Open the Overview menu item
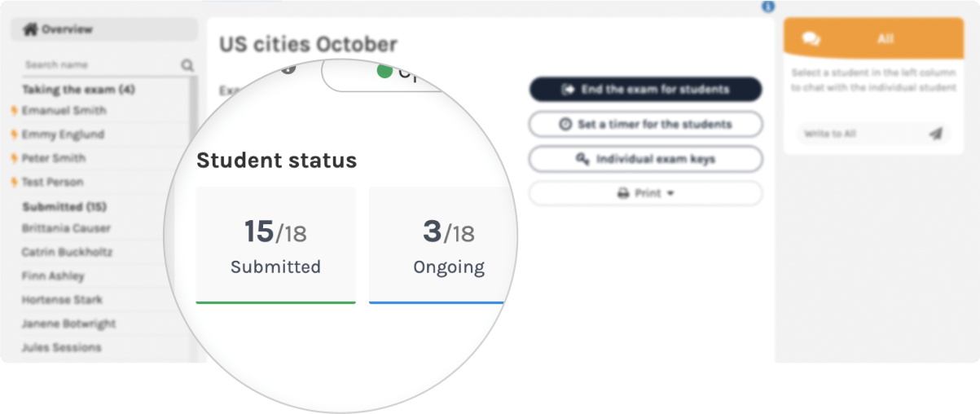Screen dimensions: 980x414 (x=103, y=29)
